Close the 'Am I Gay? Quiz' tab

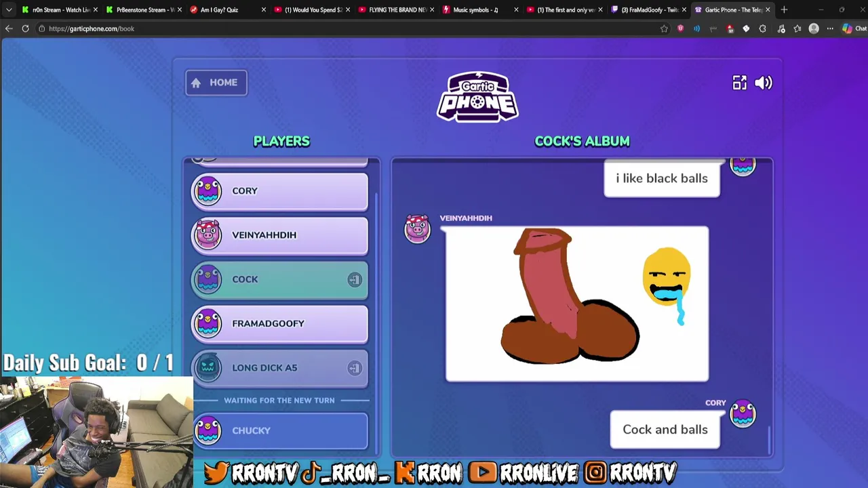click(264, 9)
